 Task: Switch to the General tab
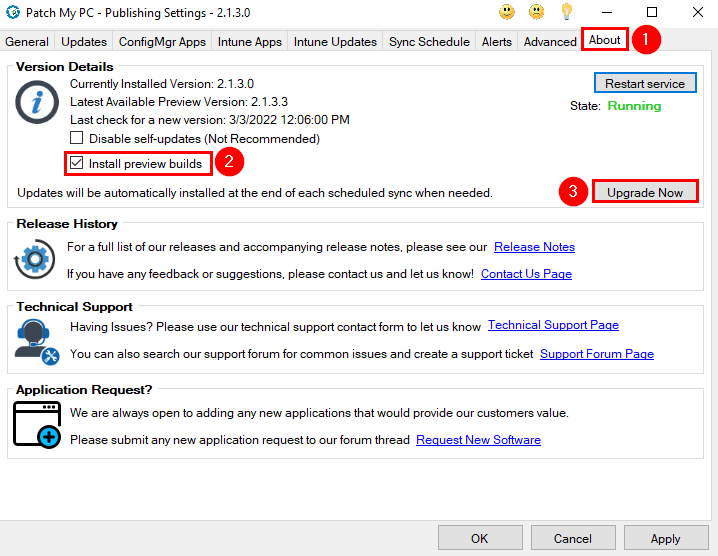click(x=27, y=42)
